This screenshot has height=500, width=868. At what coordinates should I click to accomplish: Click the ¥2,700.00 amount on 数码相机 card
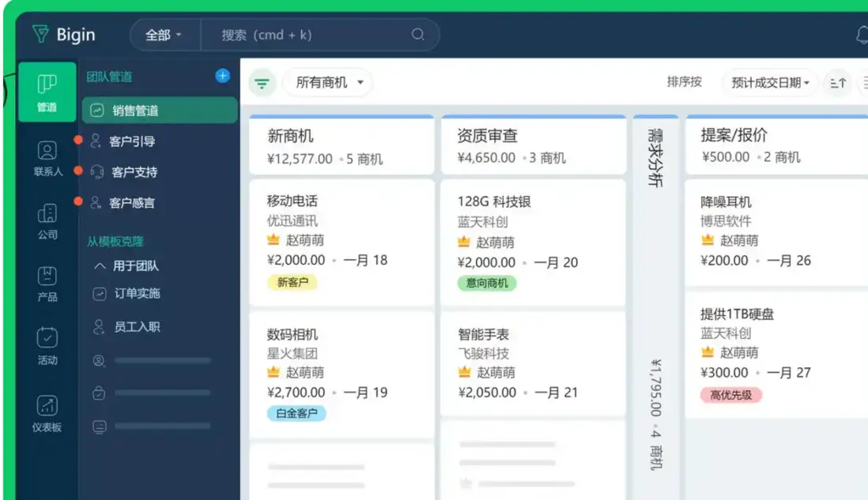pyautogui.click(x=296, y=392)
